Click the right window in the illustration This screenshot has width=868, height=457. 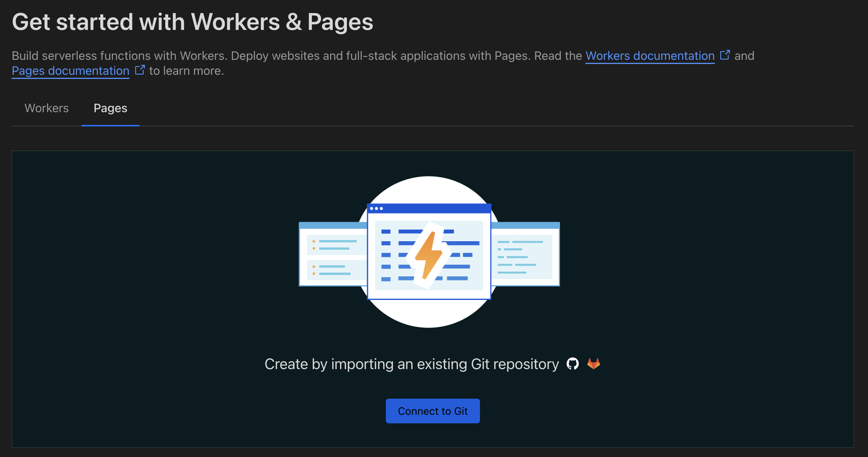[x=526, y=255]
